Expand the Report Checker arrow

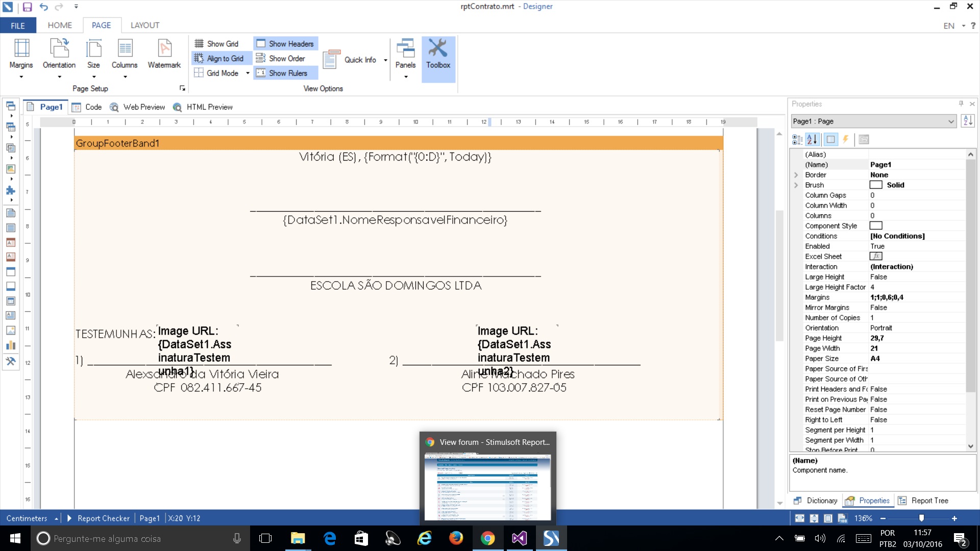tap(69, 518)
